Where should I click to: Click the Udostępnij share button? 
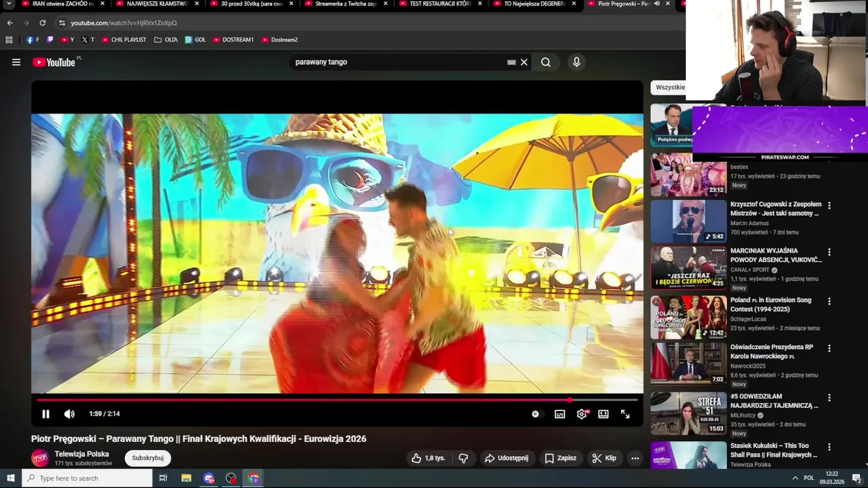pyautogui.click(x=506, y=458)
